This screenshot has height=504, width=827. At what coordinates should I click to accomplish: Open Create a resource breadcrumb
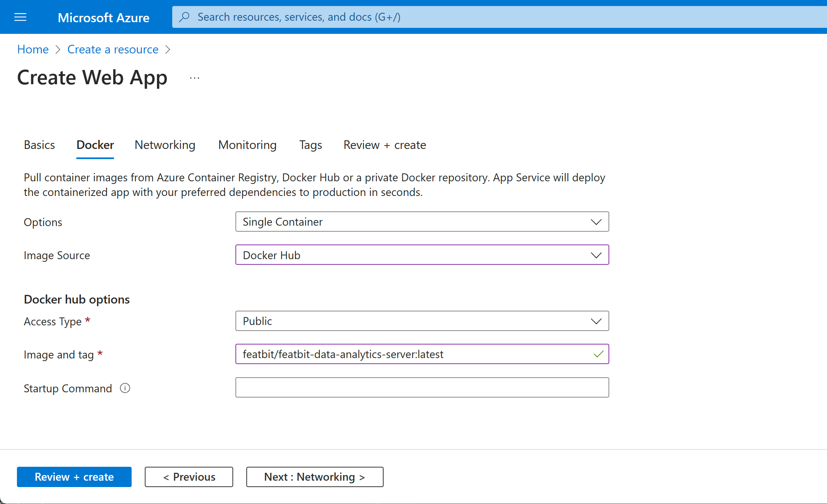pyautogui.click(x=113, y=49)
